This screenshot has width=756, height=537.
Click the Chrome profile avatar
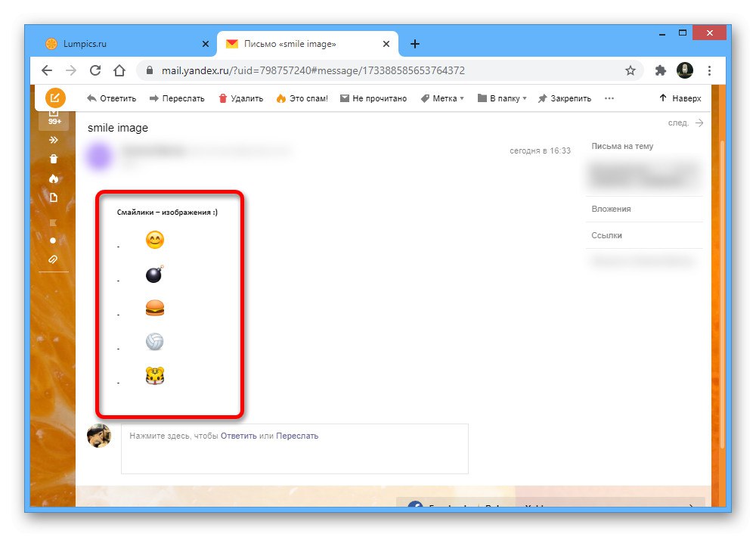[685, 70]
